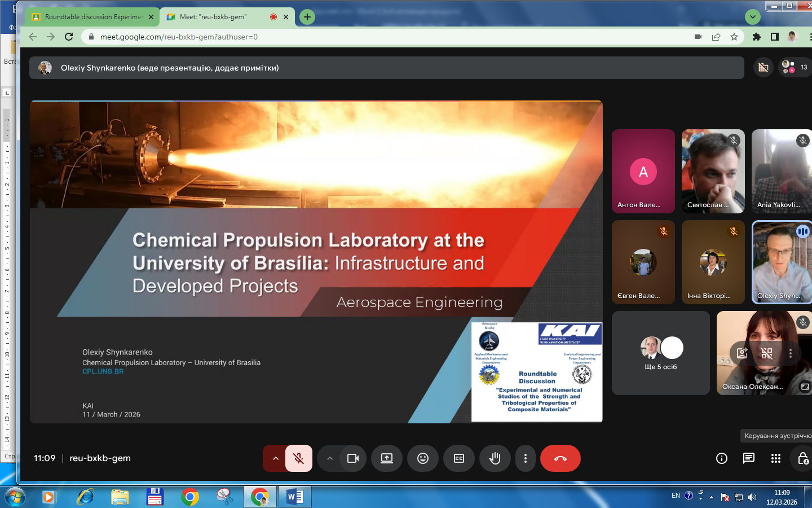Screen dimensions: 812x508
Task: Open the chat panel icon
Action: click(x=748, y=458)
